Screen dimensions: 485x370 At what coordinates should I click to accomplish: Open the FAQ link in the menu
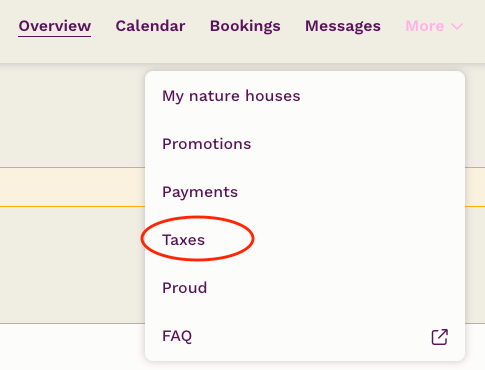point(177,336)
